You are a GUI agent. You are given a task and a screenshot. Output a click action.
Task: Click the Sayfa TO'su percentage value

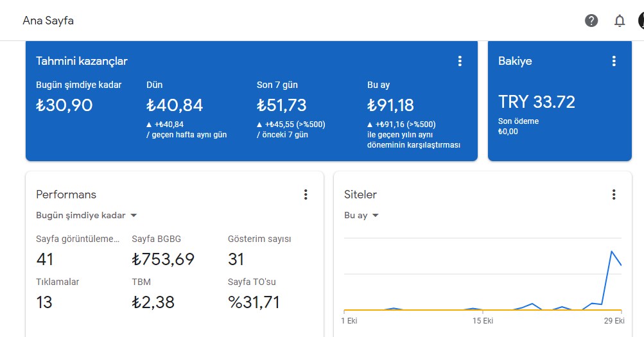(x=254, y=302)
